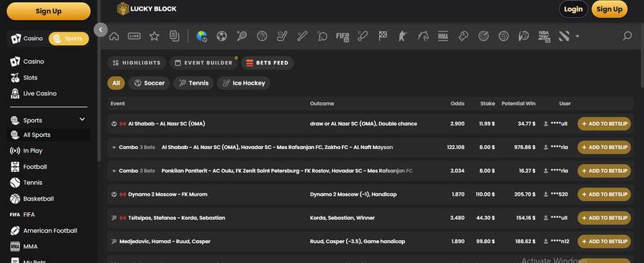Expand the Sports section chevron in sidebar

[82, 120]
